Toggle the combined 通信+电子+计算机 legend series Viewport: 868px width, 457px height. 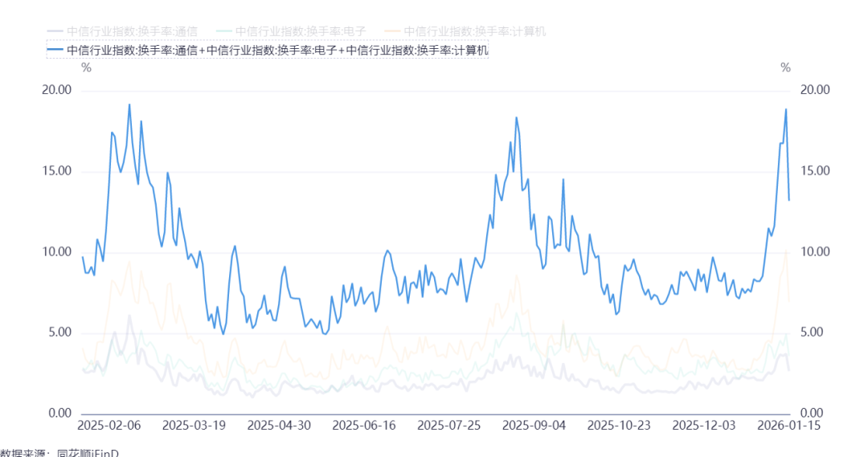(268, 51)
